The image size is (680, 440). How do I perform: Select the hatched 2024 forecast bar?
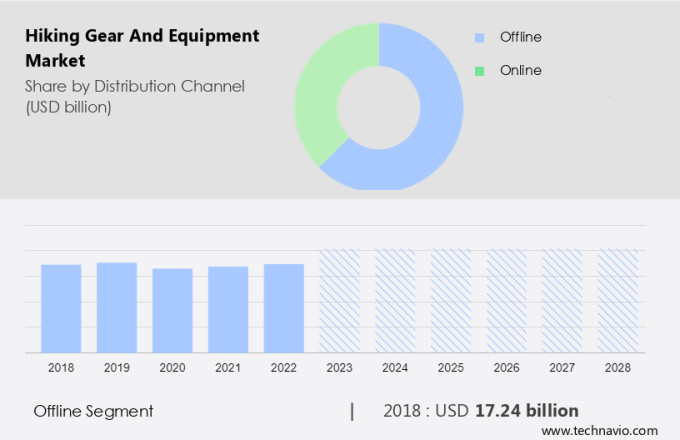[395, 300]
